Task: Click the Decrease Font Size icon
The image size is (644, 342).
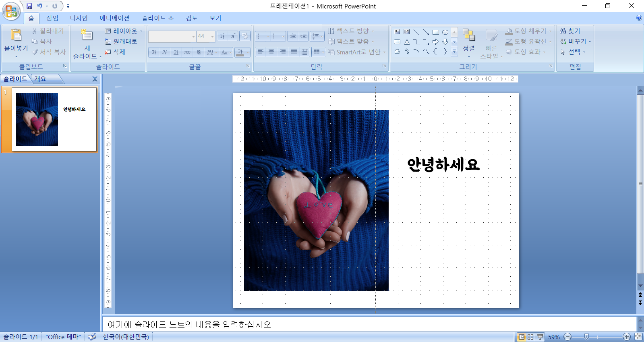Action: point(233,36)
